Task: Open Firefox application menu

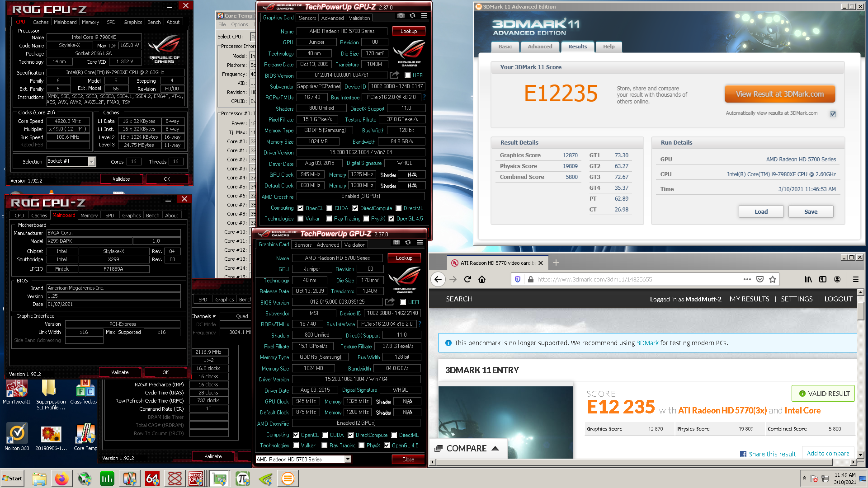Action: coord(855,279)
